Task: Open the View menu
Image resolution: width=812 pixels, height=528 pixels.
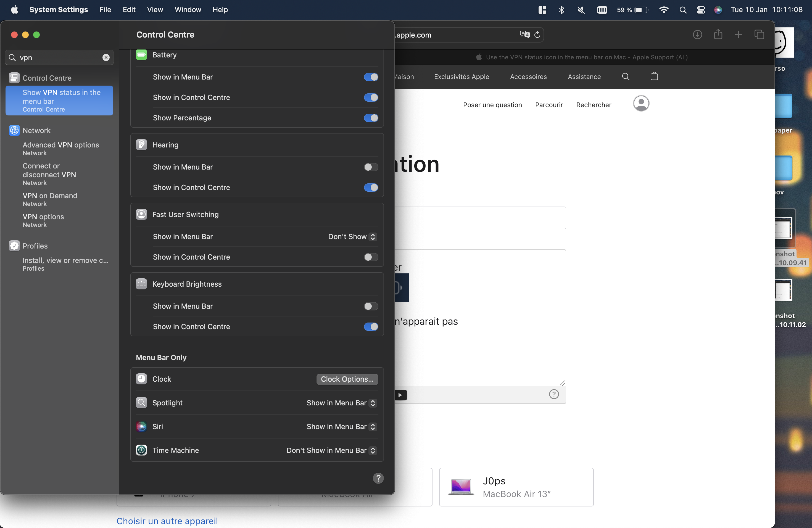Action: [155, 10]
